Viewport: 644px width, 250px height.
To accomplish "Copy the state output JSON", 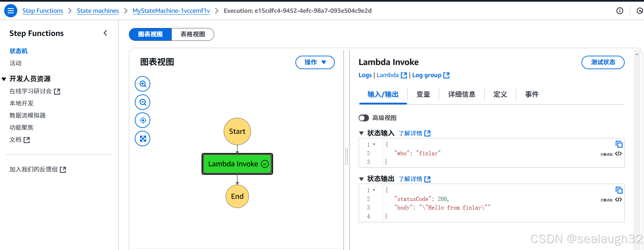I will 619,190.
